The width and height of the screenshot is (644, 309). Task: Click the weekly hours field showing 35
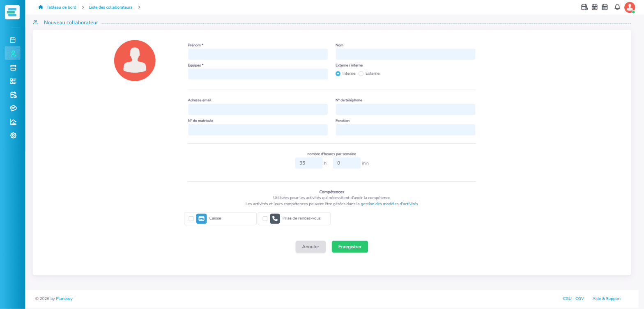[x=309, y=163]
